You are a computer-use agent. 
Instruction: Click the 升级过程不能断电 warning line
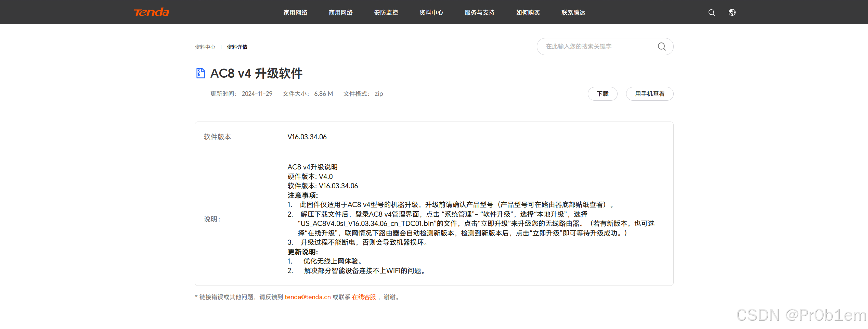365,242
